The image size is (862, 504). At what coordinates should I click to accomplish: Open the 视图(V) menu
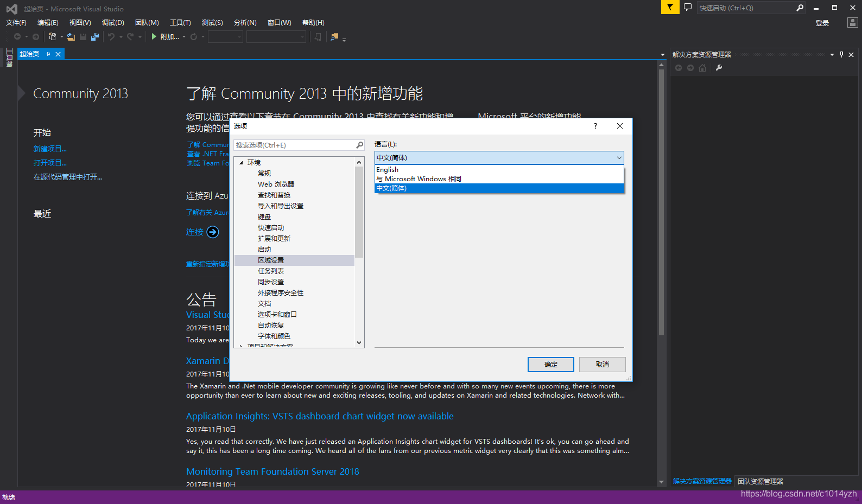tap(80, 22)
